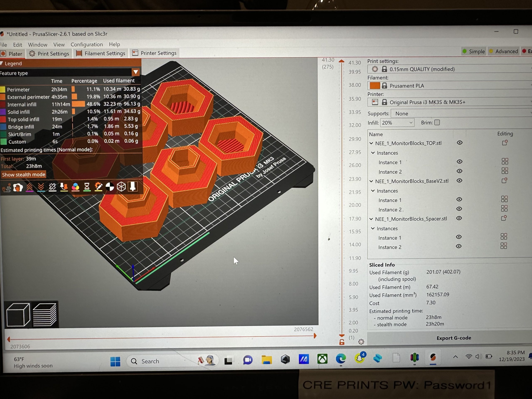Click editing icon for NEE_1_MonitorBlocks_BaseV2.stl

(x=504, y=180)
